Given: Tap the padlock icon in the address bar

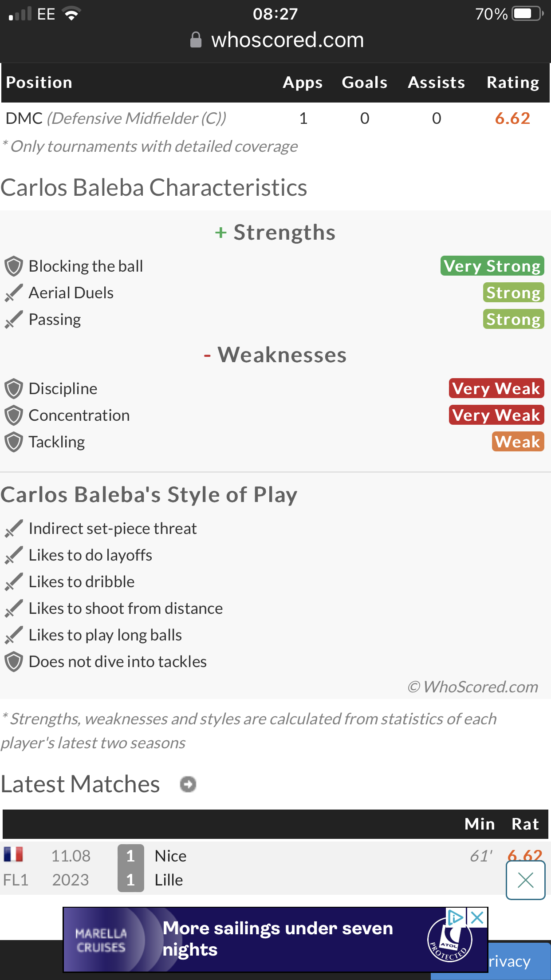Looking at the screenshot, I should click(196, 40).
